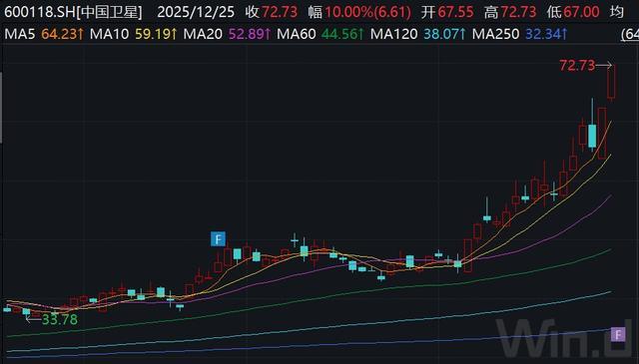Click the 均 label at the header's right end

[x=617, y=12]
